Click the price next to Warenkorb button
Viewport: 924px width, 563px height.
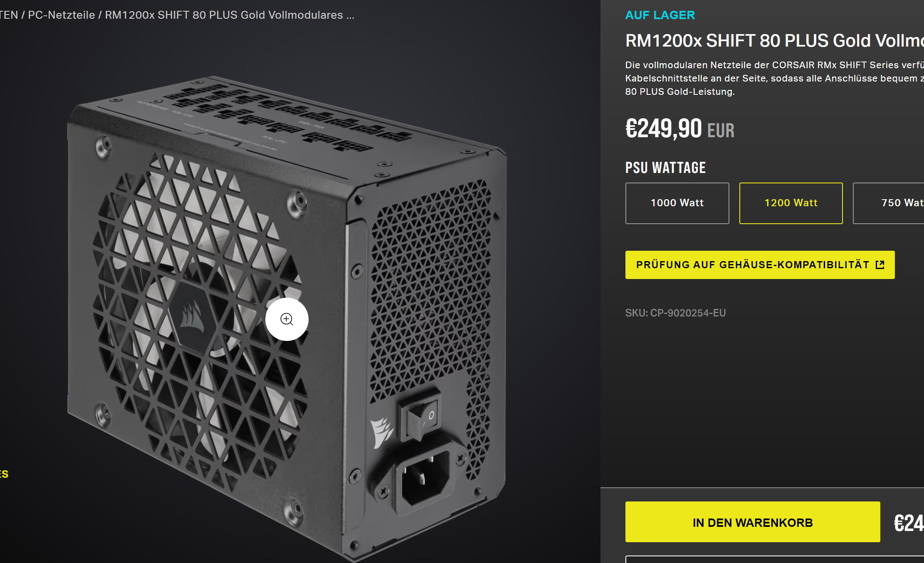point(909,523)
